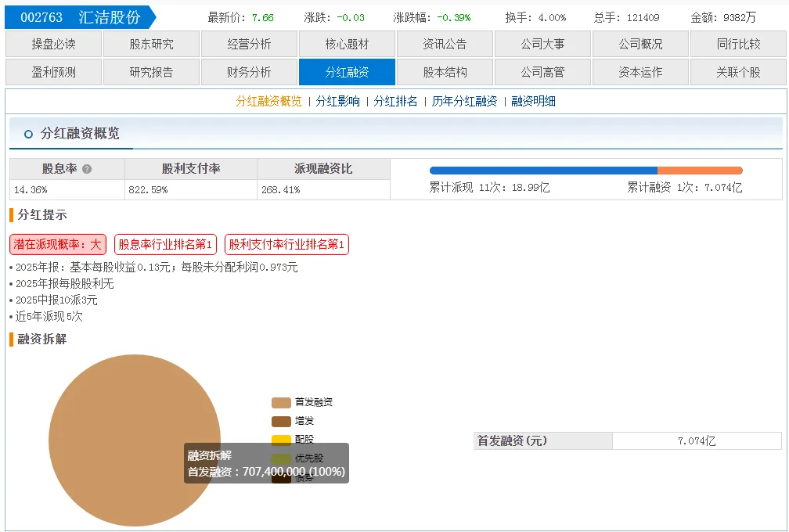The width and height of the screenshot is (789, 532).
Task: Select the 14.36% 股息率 value
Action: tap(31, 189)
